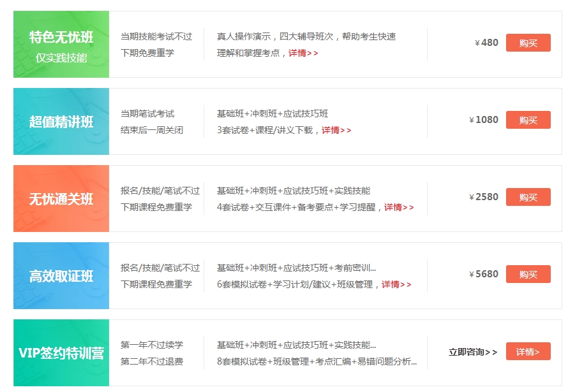Click the ¥1080 price label

tap(484, 120)
